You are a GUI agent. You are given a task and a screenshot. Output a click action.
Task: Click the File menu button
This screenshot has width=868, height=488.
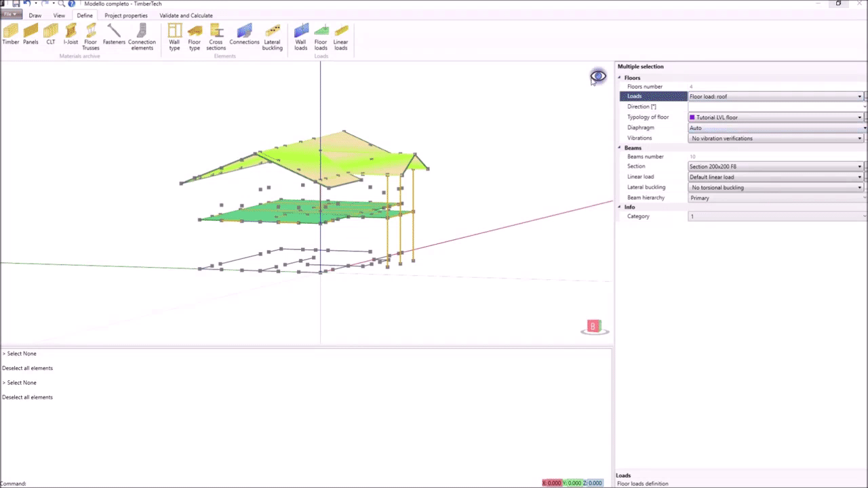coord(10,15)
